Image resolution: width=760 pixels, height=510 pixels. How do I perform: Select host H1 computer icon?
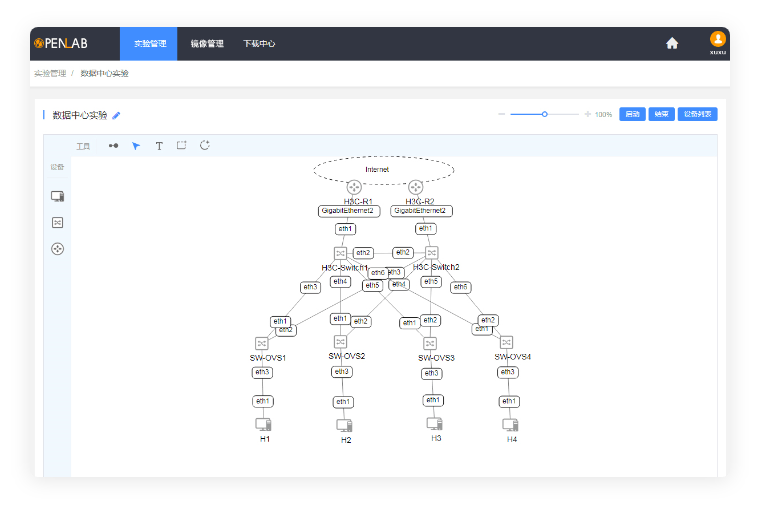(x=264, y=425)
